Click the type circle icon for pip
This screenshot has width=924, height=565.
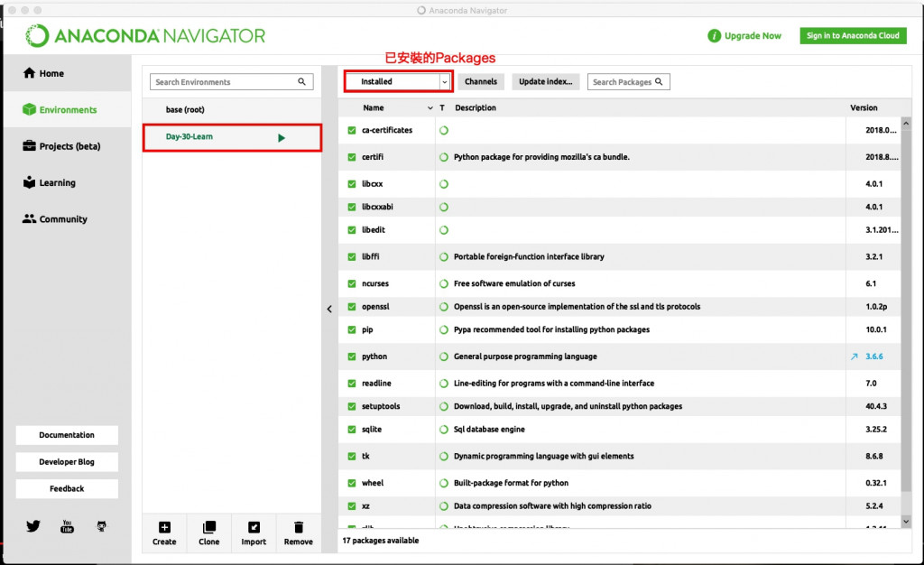point(444,330)
